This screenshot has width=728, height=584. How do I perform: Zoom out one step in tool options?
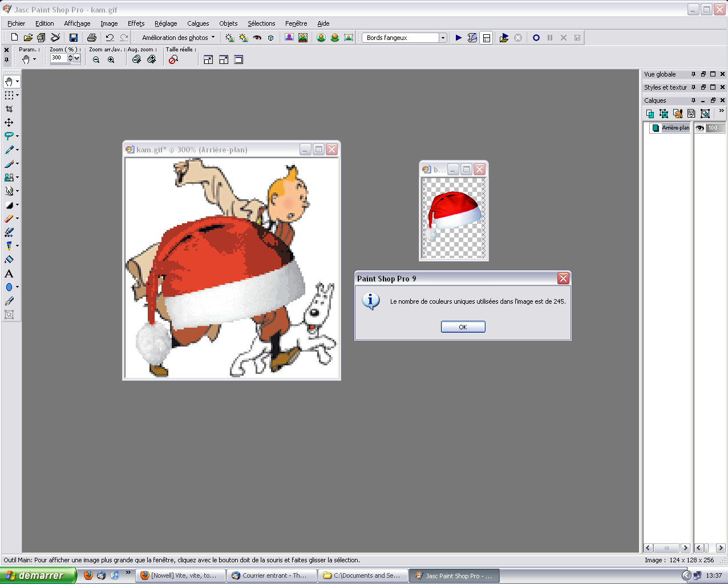coord(96,59)
